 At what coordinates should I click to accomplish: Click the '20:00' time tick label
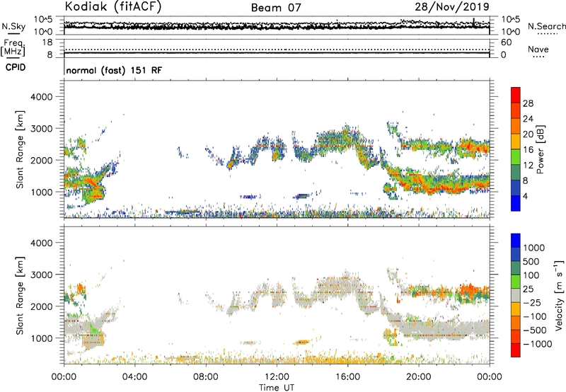pos(418,377)
